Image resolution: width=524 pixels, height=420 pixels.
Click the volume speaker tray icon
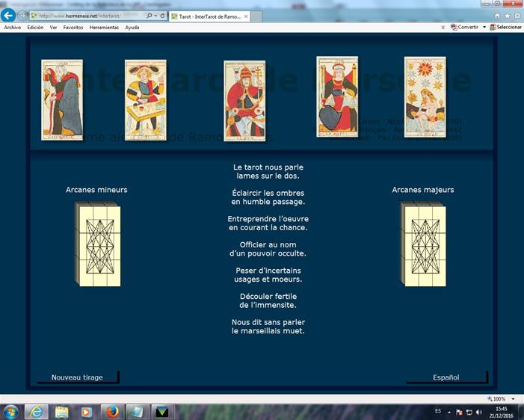click(478, 412)
